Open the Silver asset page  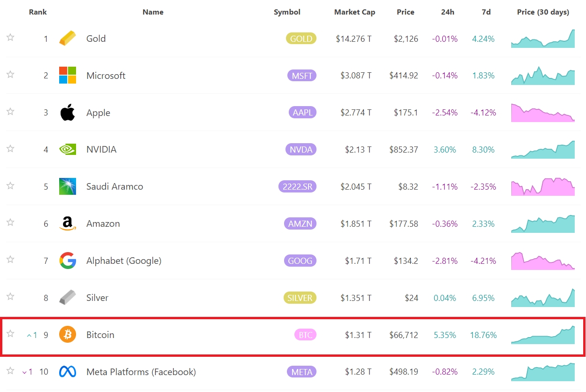click(97, 298)
